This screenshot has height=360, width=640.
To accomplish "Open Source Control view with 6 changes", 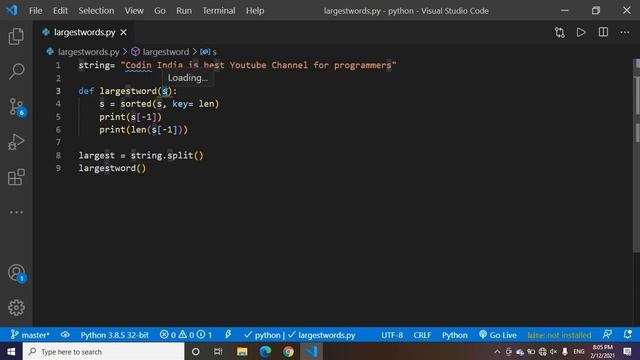I will click(x=17, y=107).
